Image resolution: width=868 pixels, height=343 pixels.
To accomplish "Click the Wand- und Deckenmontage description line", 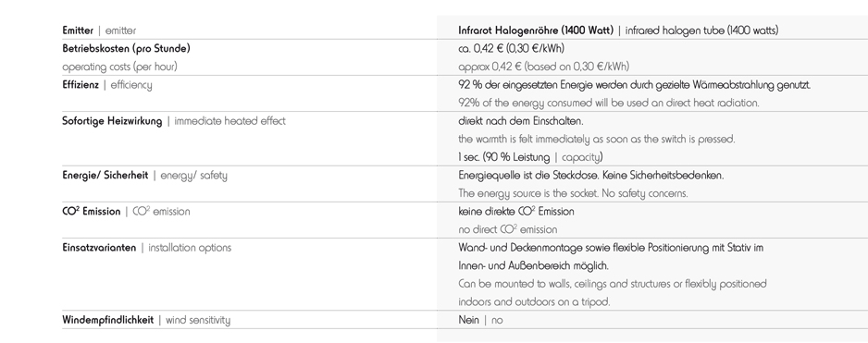I will click(x=611, y=248).
